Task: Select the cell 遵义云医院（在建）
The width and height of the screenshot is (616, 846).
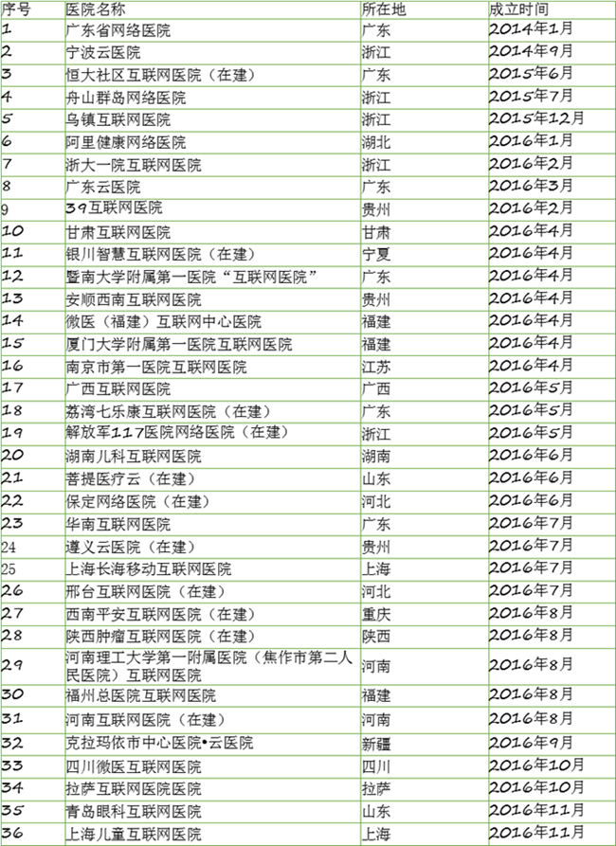Action: [x=212, y=547]
